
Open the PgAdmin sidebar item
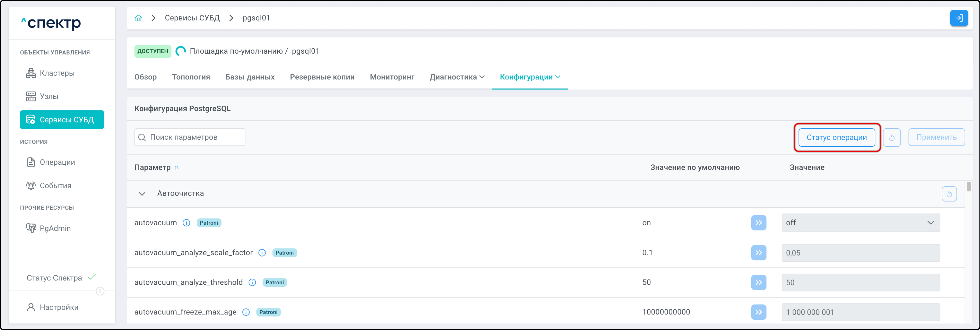tap(55, 228)
